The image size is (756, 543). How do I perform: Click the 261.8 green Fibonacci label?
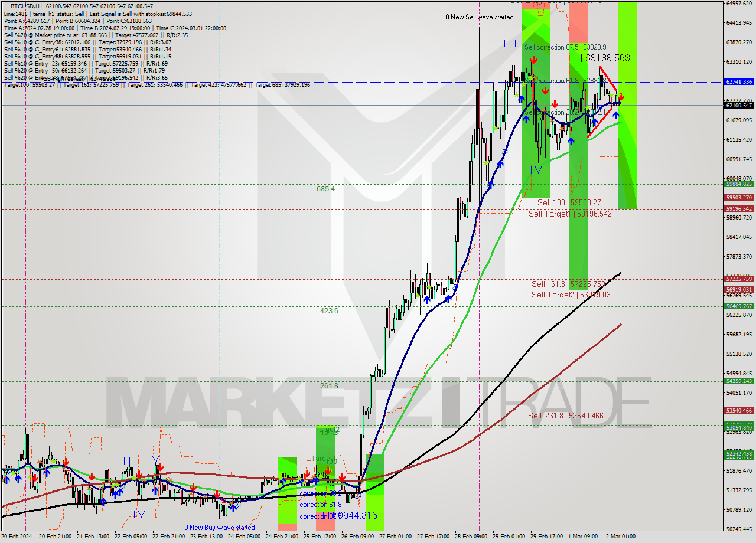(x=329, y=386)
